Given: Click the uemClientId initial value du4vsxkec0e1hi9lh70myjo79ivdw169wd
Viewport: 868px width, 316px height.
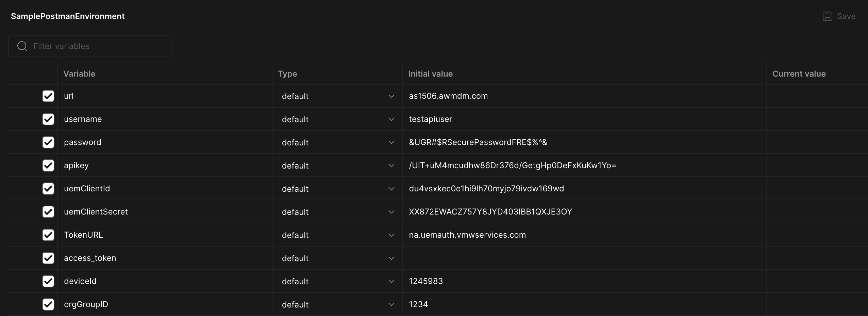Looking at the screenshot, I should [x=486, y=189].
